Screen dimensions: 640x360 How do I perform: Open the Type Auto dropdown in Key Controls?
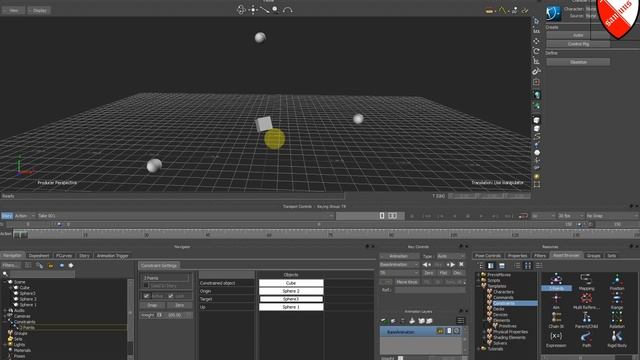450,256
